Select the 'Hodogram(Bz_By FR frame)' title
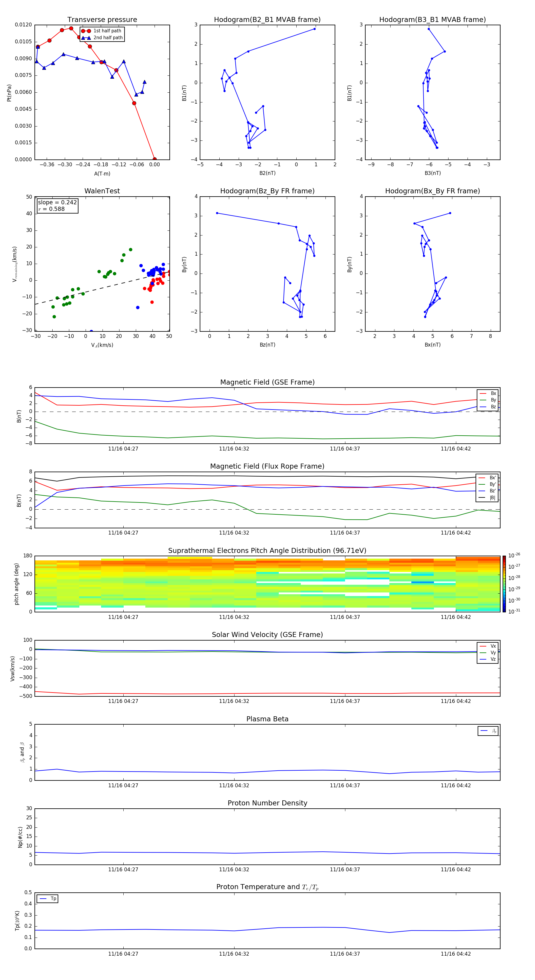 pos(267,191)
